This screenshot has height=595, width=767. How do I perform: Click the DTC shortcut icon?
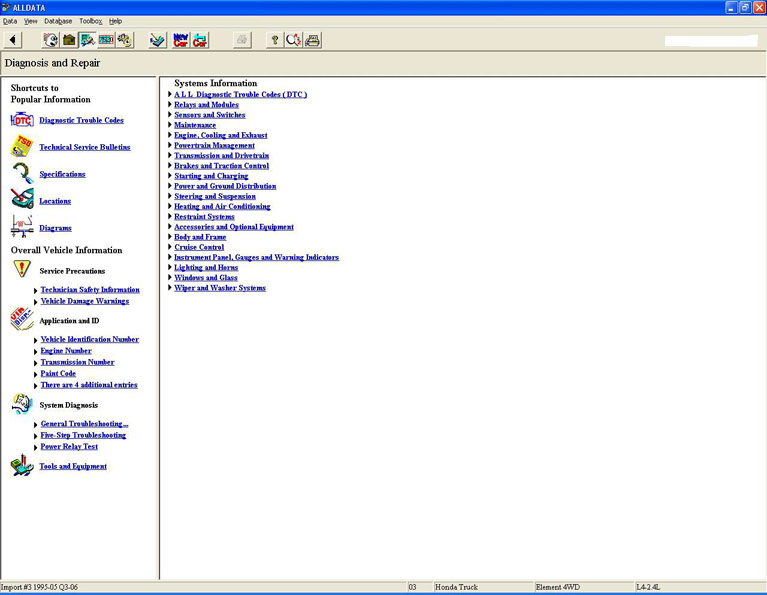(21, 120)
